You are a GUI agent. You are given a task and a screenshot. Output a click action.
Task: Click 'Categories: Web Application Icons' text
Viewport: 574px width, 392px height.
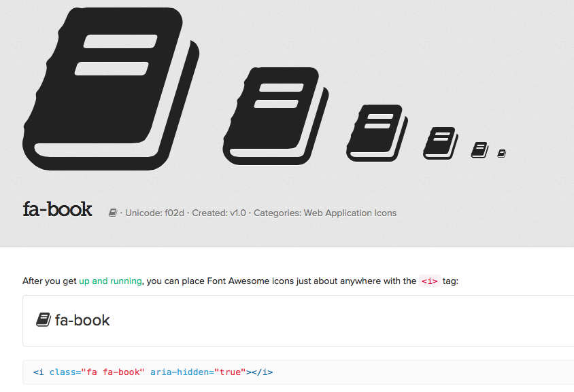tap(325, 213)
